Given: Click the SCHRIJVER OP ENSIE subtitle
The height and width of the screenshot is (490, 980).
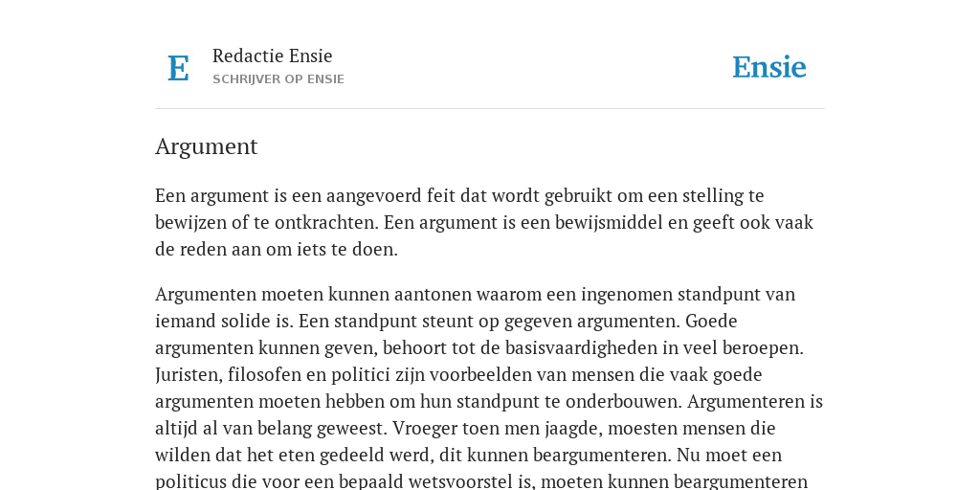Looking at the screenshot, I should tap(278, 79).
